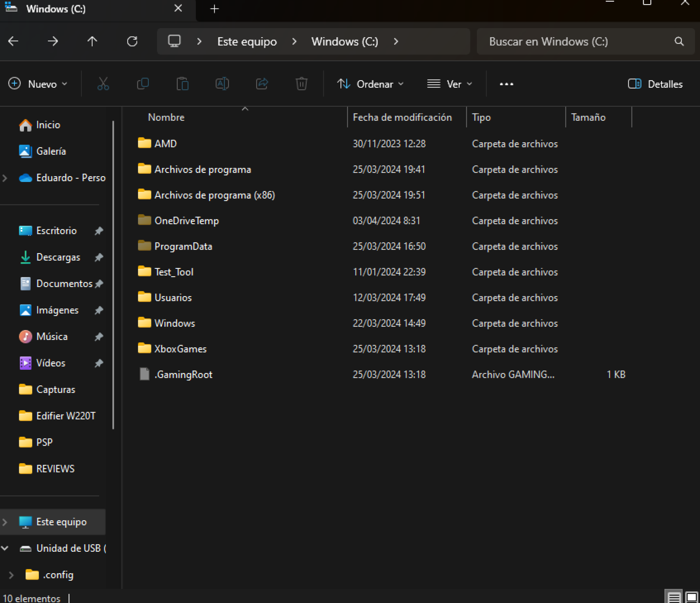Click the Rename icon in toolbar
The height and width of the screenshot is (603, 700).
click(x=222, y=84)
